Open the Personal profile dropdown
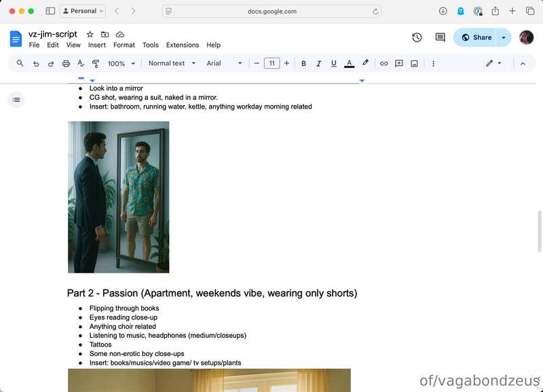Screen dimensions: 543x392 [x=83, y=11]
